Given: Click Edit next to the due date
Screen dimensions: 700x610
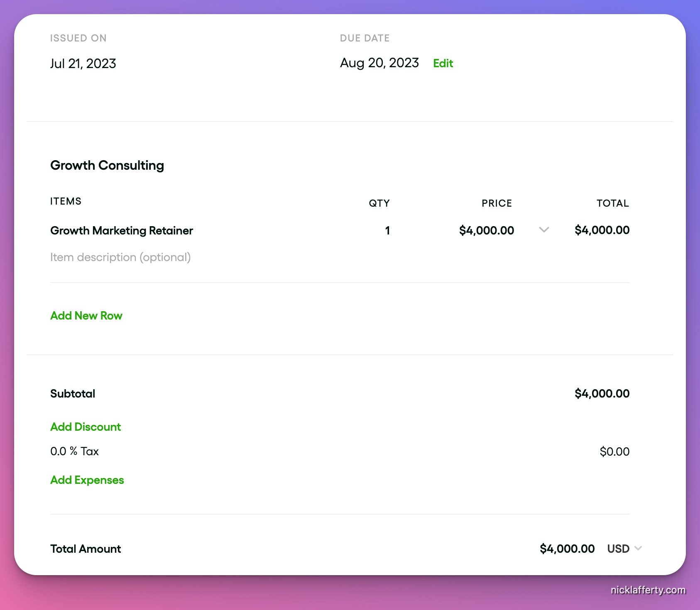Looking at the screenshot, I should pyautogui.click(x=443, y=63).
